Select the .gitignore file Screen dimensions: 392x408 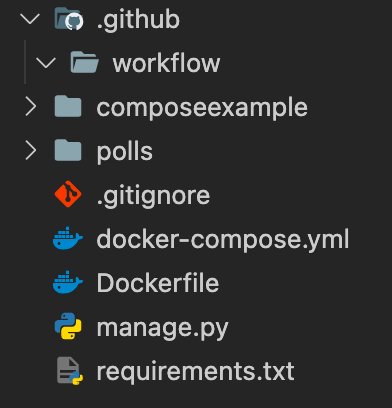153,197
